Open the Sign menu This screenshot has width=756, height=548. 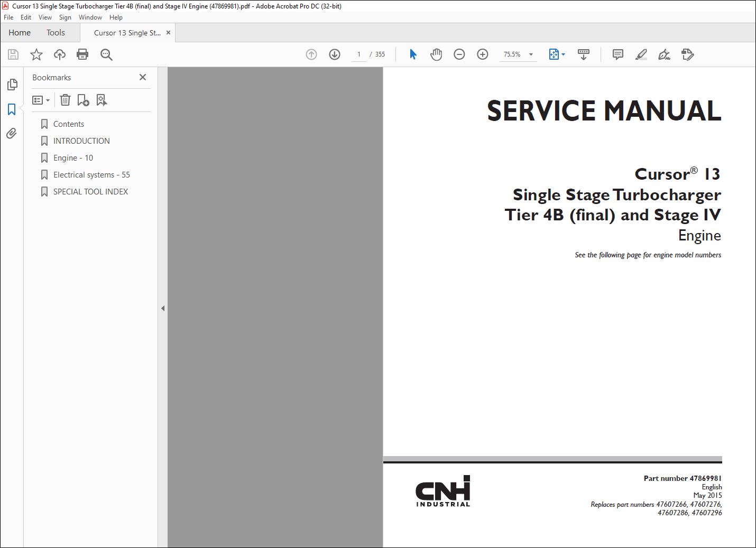[x=65, y=17]
